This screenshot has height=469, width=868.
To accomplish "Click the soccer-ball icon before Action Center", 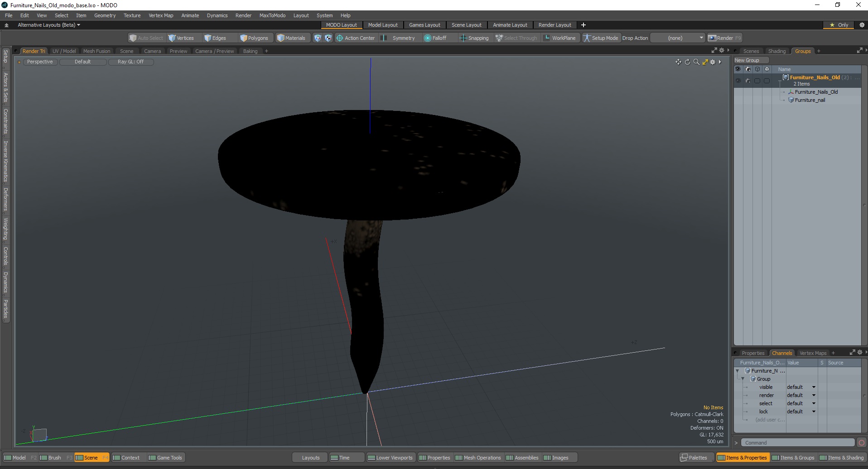I will coord(328,38).
